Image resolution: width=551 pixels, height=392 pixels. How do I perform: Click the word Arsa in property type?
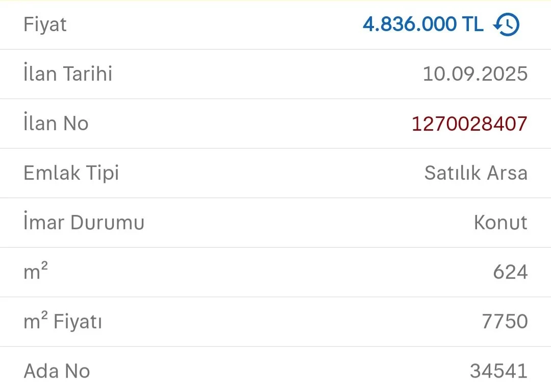(506, 173)
